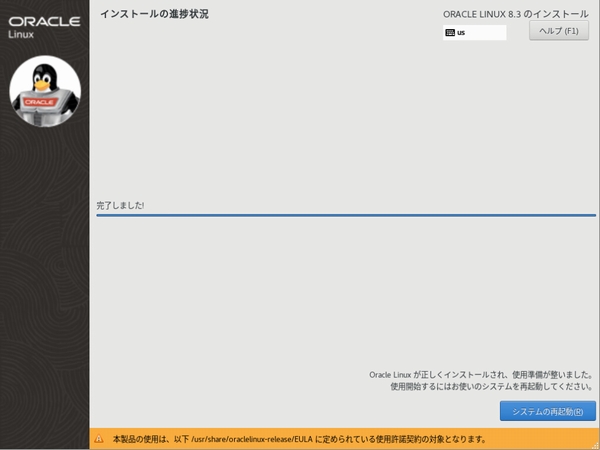The height and width of the screenshot is (450, 600).
Task: Click the keyboard icon beside us
Action: click(450, 33)
